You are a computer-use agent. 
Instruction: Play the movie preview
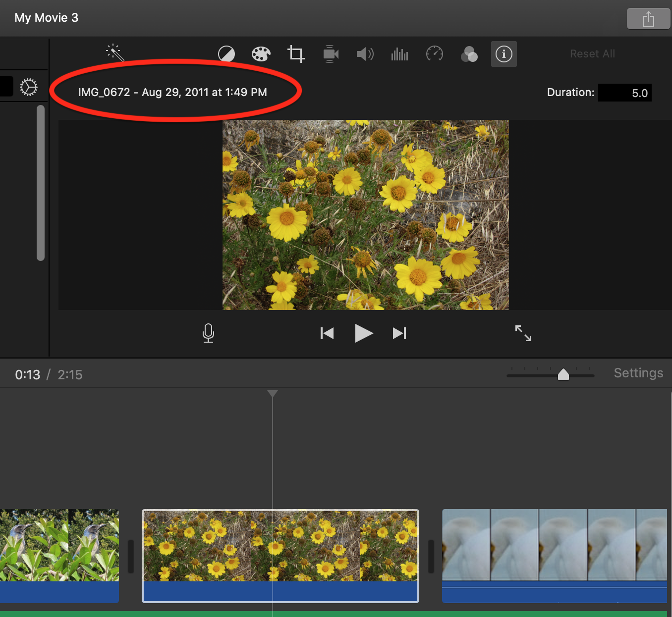364,333
